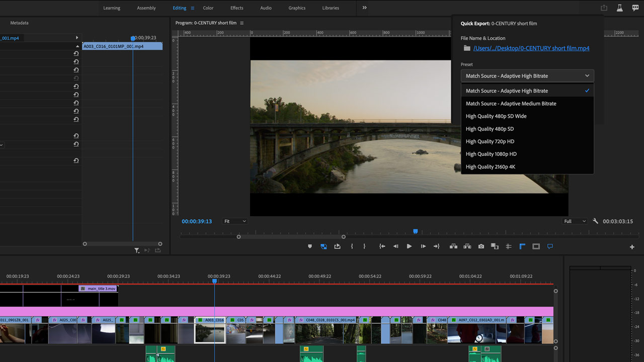Toggle the Comparison View icon
The width and height of the screenshot is (644, 362).
click(x=495, y=246)
